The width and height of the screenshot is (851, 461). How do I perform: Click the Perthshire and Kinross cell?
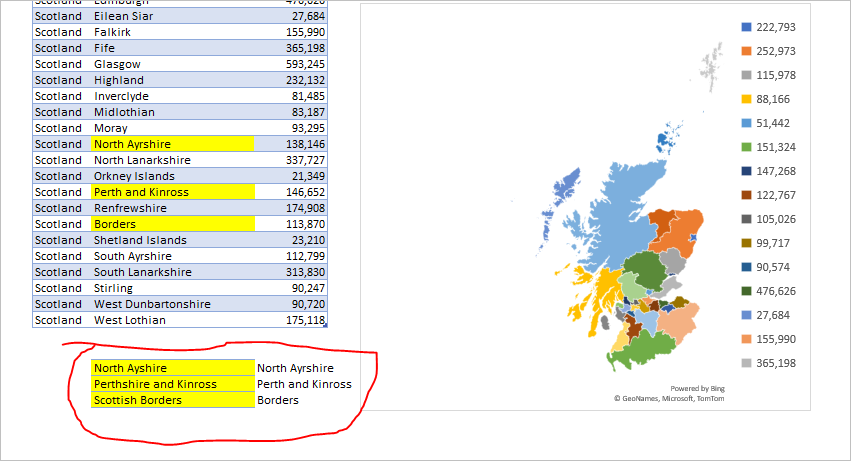173,384
